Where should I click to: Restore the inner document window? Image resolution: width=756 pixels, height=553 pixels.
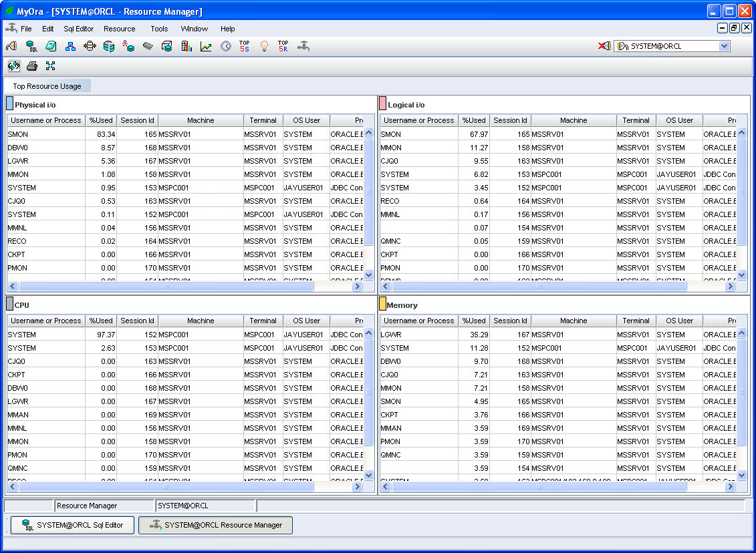coord(735,28)
